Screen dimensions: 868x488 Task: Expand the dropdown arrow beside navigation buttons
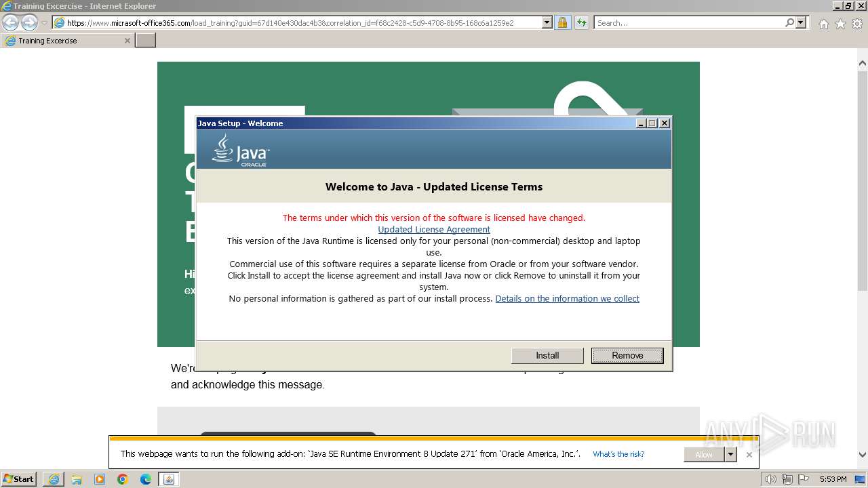[44, 23]
